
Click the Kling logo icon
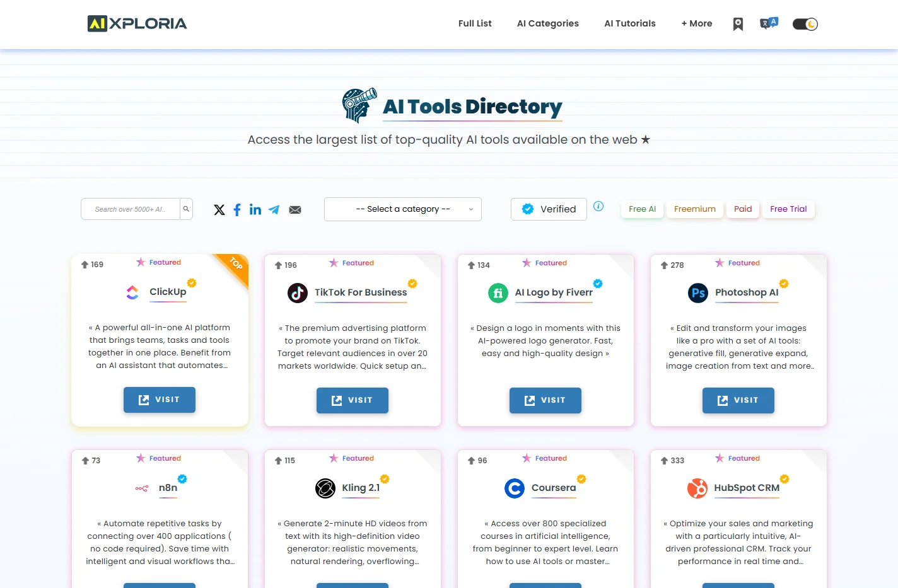pos(325,488)
